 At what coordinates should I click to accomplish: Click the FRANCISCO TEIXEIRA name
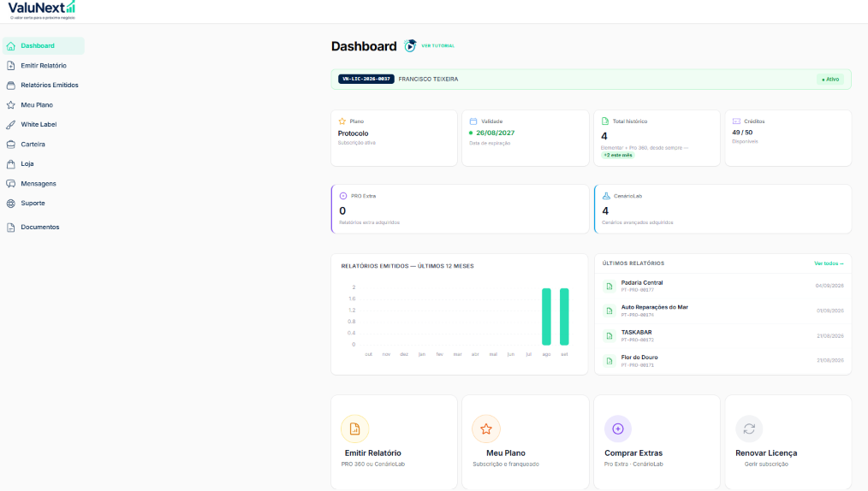[429, 79]
